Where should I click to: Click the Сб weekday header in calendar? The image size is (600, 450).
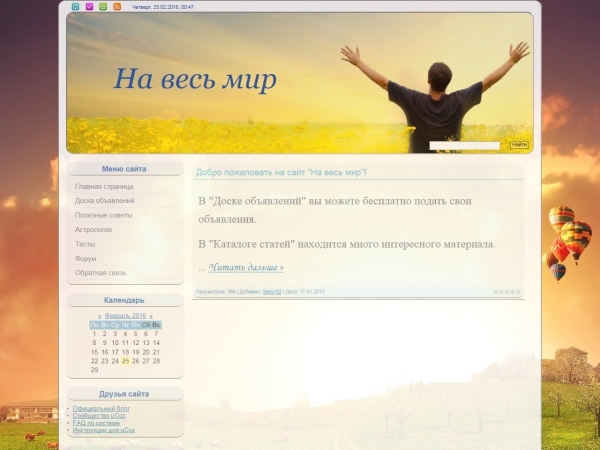click(x=146, y=325)
